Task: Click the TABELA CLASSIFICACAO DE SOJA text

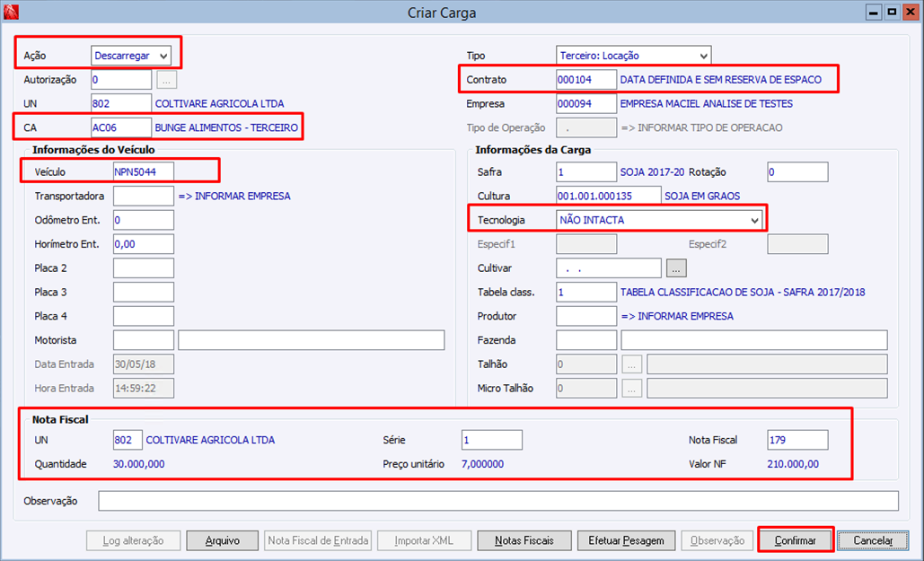Action: point(743,293)
